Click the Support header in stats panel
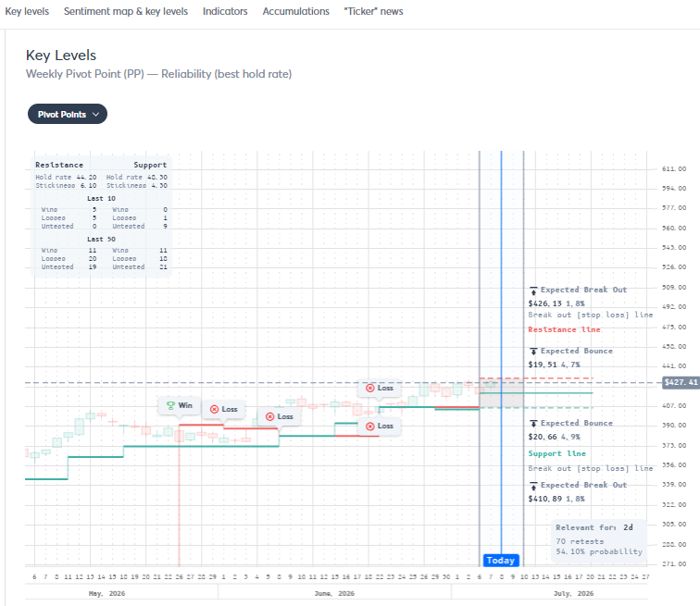Screen dimensions: 700x606 [x=150, y=165]
